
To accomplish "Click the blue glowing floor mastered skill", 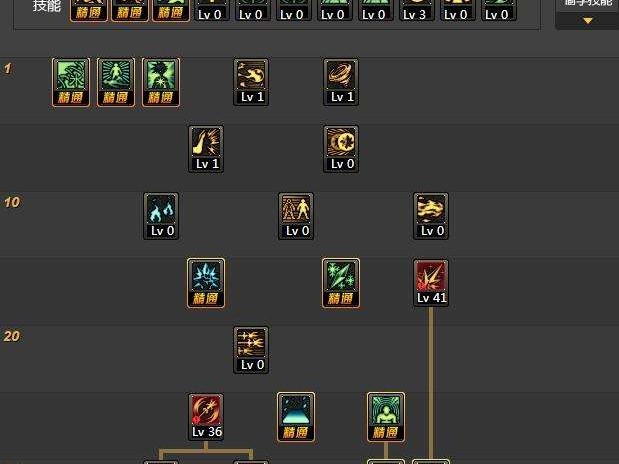I will [296, 417].
